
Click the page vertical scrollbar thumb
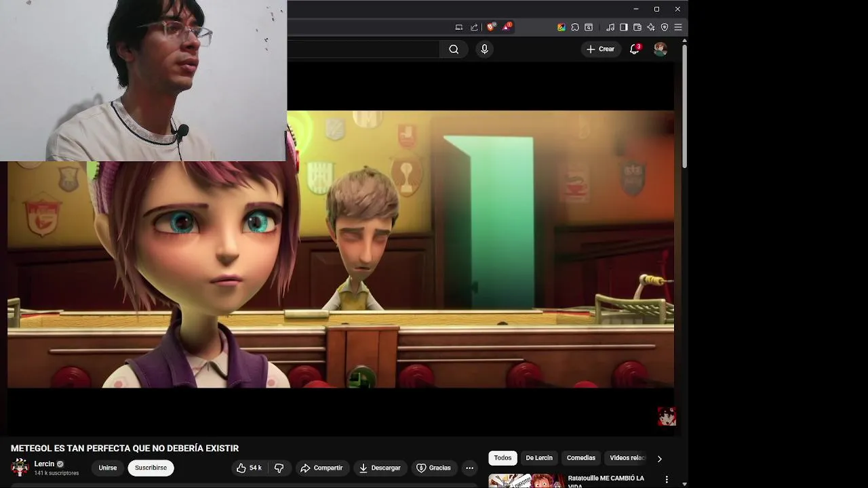[x=684, y=106]
